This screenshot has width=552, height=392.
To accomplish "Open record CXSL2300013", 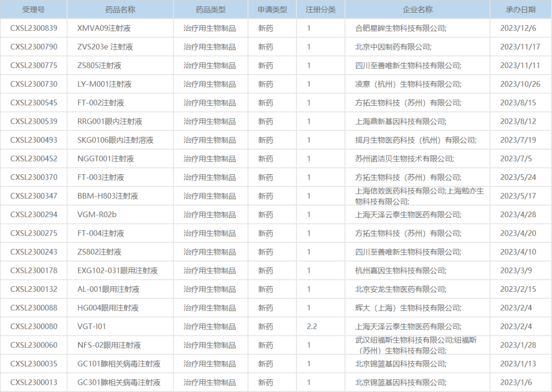I will click(33, 382).
